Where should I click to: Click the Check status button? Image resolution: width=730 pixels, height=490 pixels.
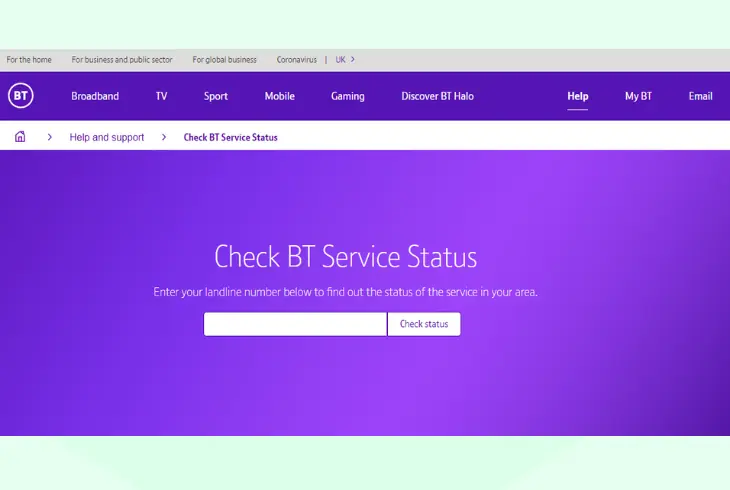424,324
